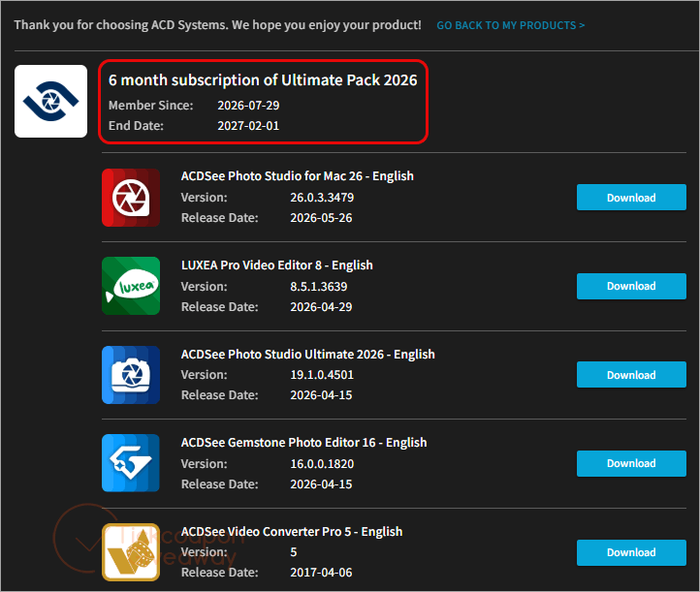Download ACDSee Photo Studio for Mac 26

[x=631, y=198]
